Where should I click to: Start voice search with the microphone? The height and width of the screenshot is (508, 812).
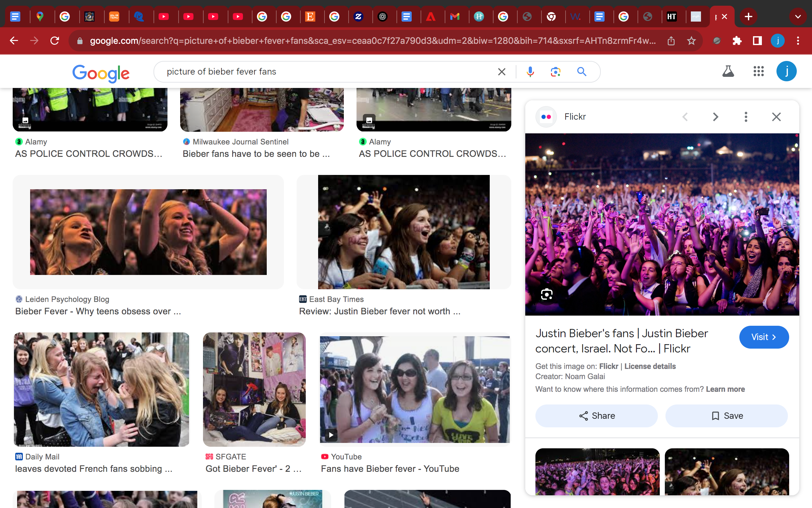[530, 71]
